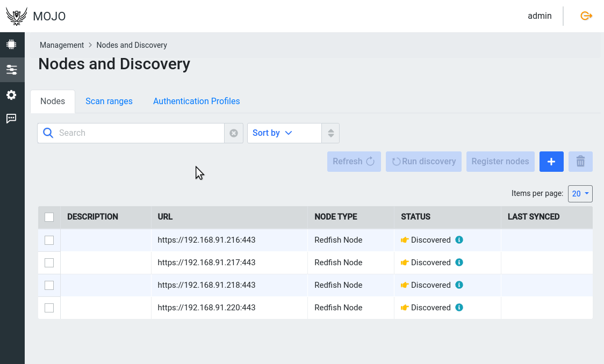Open the feedback chat icon in the sidebar
Viewport: 604px width, 364px height.
(11, 119)
